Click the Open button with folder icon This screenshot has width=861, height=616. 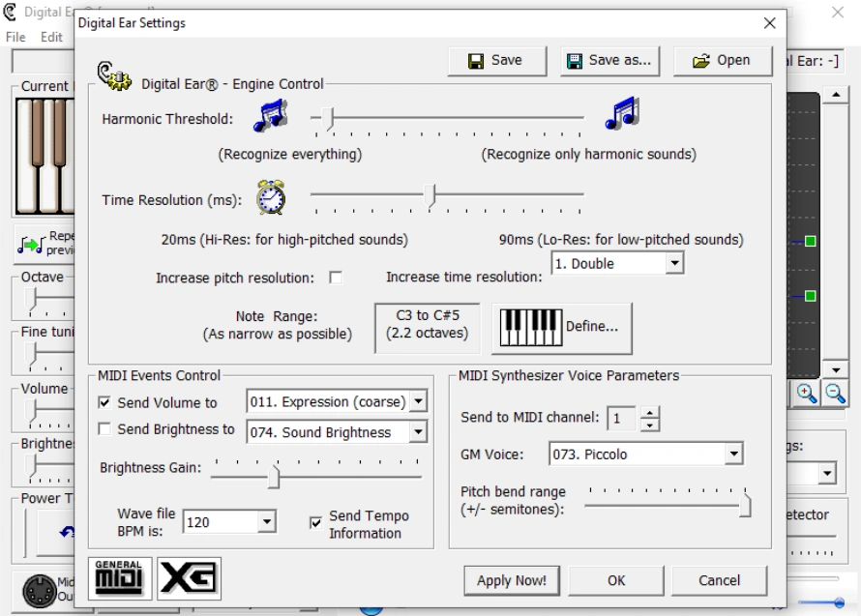pos(722,60)
